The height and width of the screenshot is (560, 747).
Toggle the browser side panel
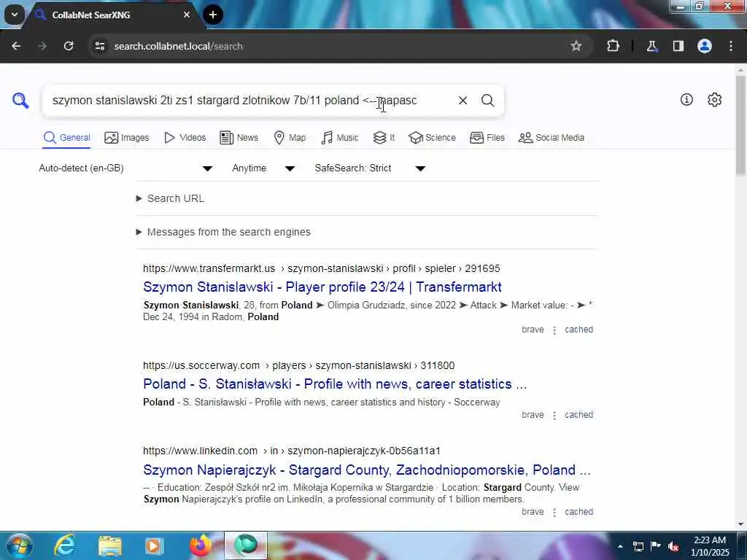[x=678, y=46]
